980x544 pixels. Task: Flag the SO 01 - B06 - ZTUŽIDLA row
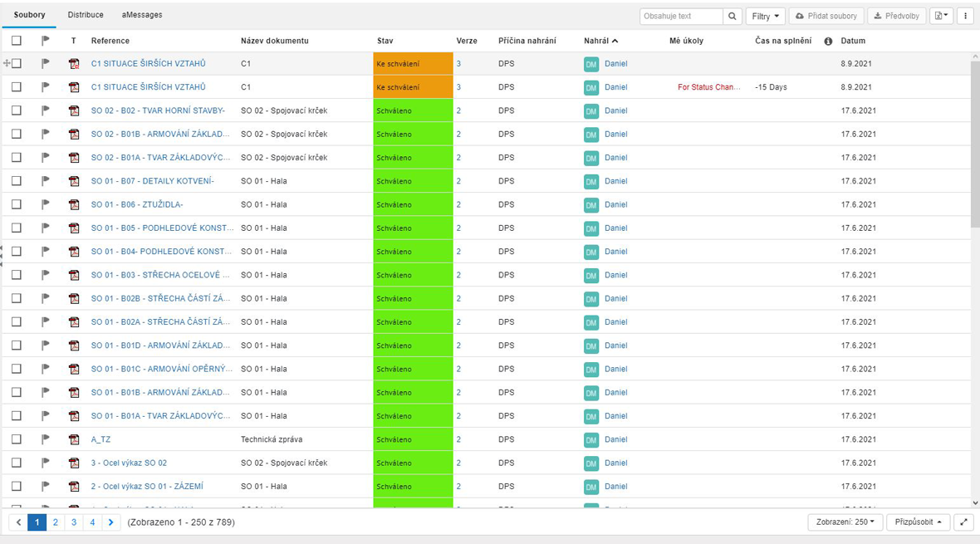(x=45, y=204)
